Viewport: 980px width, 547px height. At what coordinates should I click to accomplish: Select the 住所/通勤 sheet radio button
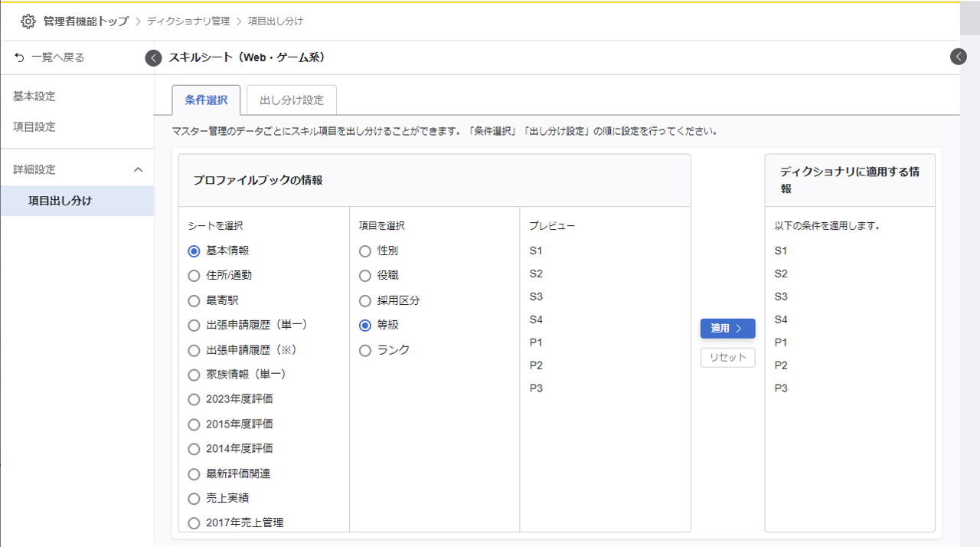[x=194, y=275]
